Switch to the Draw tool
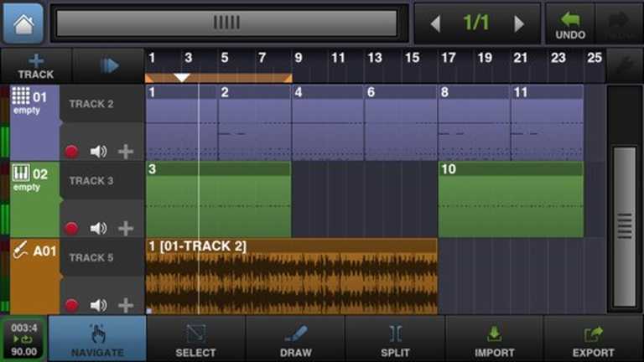The image size is (644, 362). point(295,339)
